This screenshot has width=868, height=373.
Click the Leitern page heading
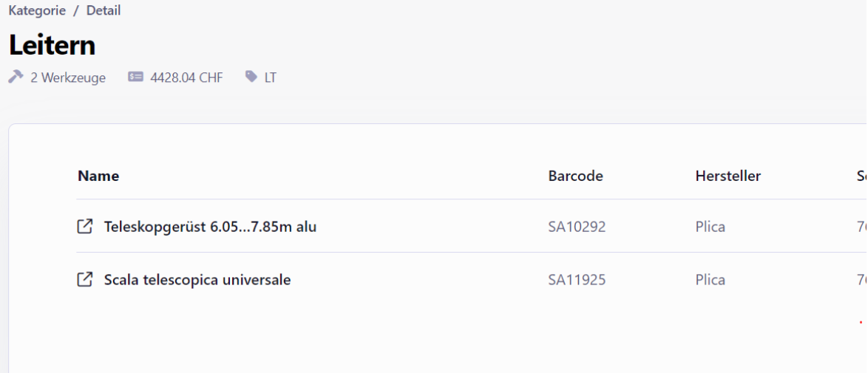pyautogui.click(x=52, y=45)
